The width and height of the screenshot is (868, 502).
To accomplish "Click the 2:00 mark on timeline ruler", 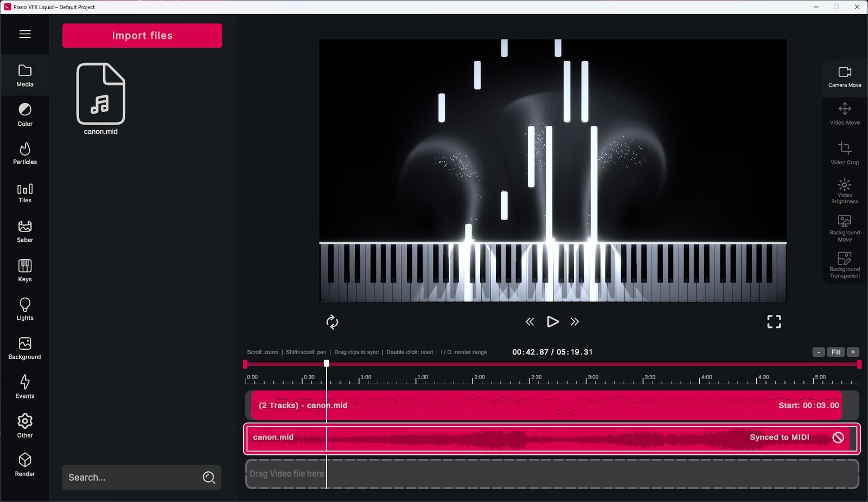I will point(480,377).
